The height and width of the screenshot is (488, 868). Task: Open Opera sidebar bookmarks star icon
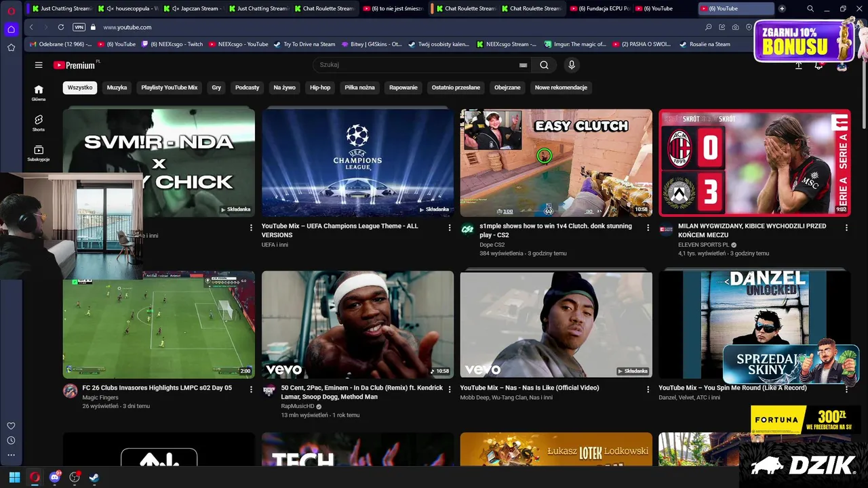coord(11,47)
